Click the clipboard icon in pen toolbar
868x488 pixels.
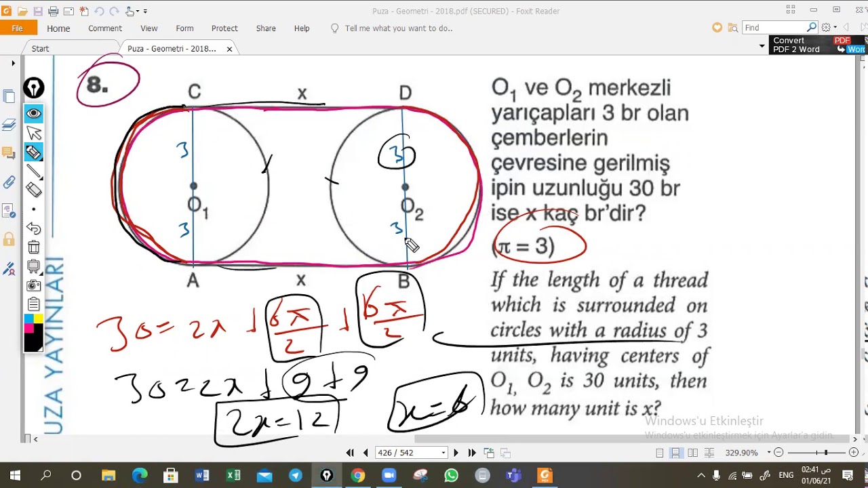click(34, 304)
